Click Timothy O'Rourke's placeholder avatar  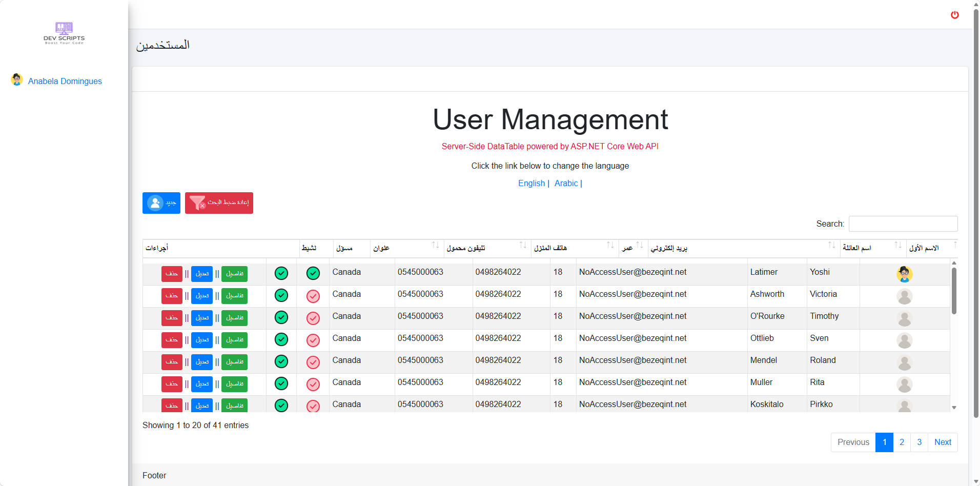905,318
